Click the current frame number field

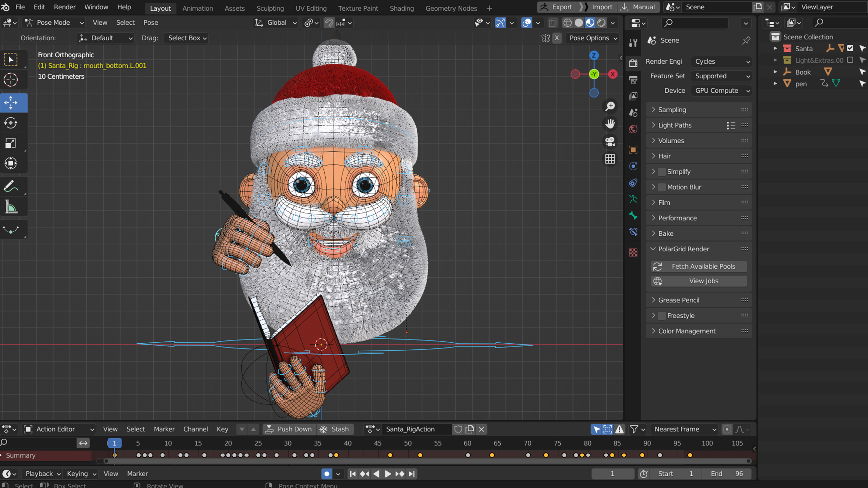(x=613, y=474)
